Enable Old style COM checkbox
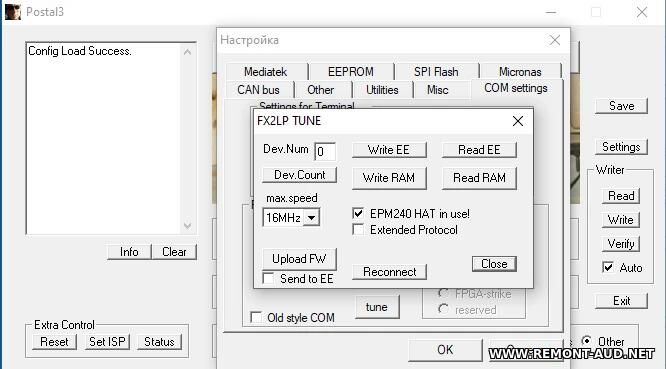The height and width of the screenshot is (369, 666). [x=256, y=317]
